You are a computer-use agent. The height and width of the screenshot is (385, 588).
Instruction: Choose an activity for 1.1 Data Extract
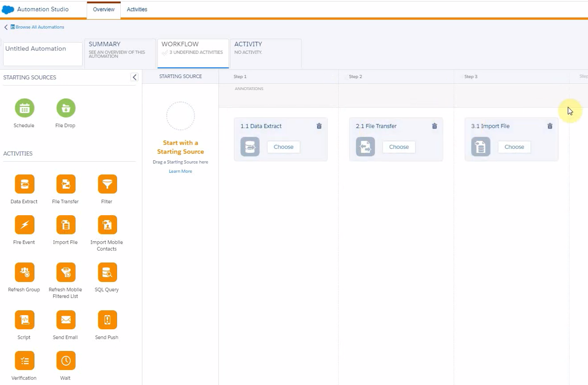click(x=284, y=147)
